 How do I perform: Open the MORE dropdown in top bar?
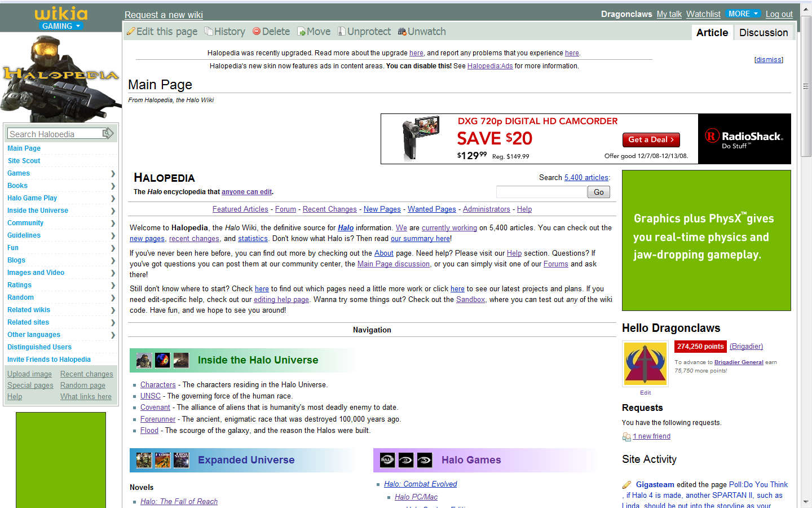(743, 14)
